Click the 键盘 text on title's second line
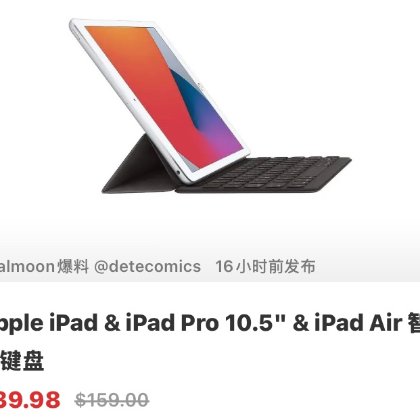 click(x=22, y=361)
